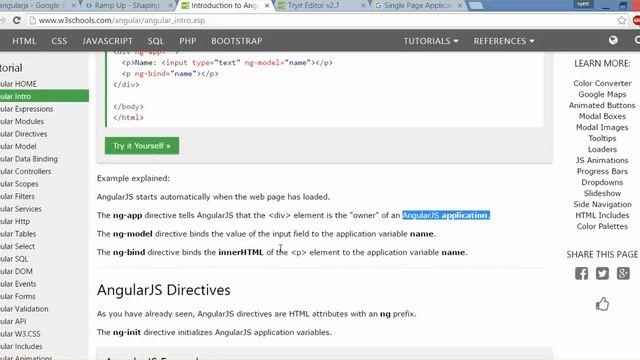
Task: Close the Introduction to Angular tab
Action: 267,6
